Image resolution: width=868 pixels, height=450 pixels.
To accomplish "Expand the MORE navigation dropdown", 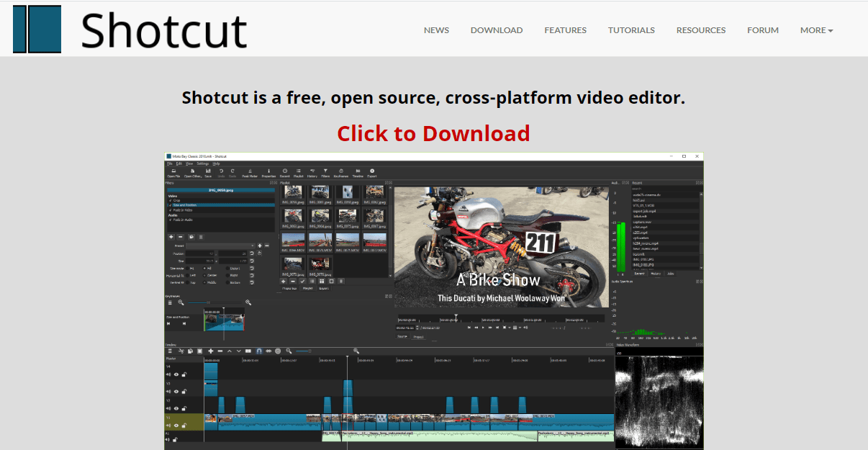I will [816, 30].
